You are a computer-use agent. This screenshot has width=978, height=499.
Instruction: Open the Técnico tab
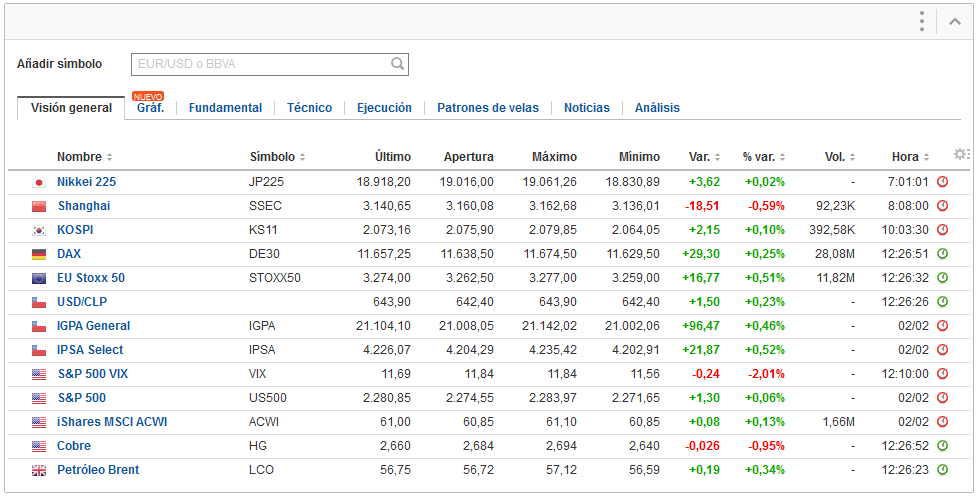(x=309, y=108)
